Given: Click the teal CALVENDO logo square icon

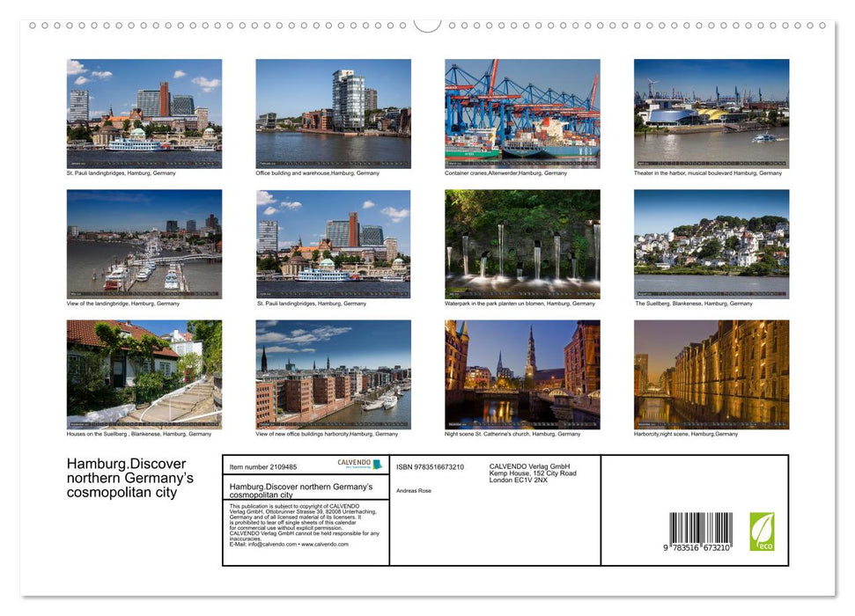Looking at the screenshot, I should (379, 465).
